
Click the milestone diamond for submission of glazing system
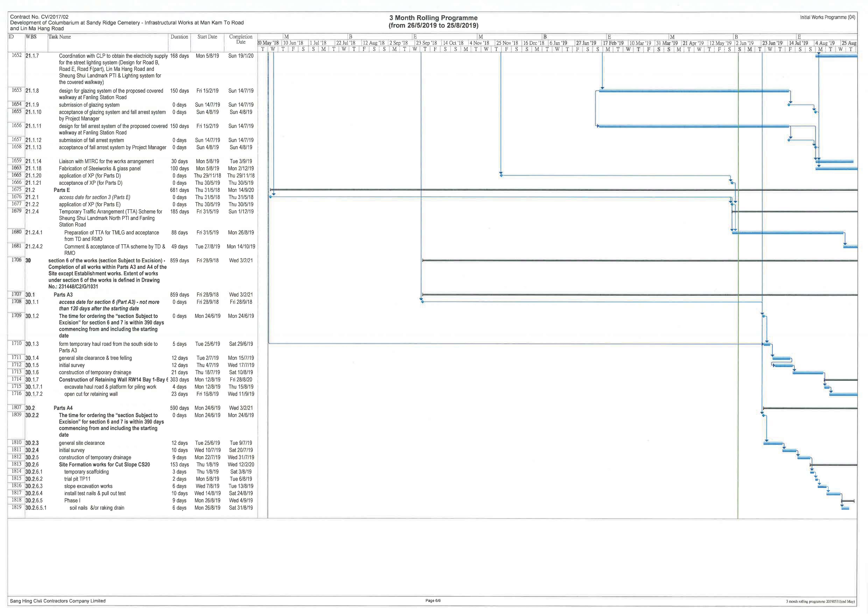click(789, 104)
